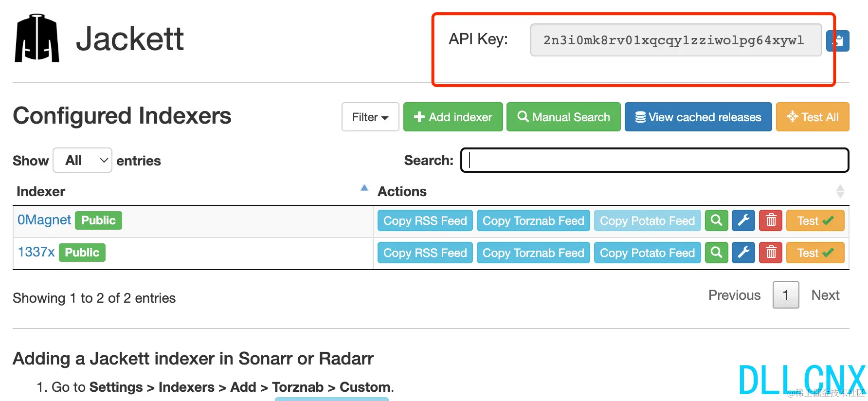Copy the API key with clipboard icon
Viewport: 868px width, 401px height.
point(838,41)
